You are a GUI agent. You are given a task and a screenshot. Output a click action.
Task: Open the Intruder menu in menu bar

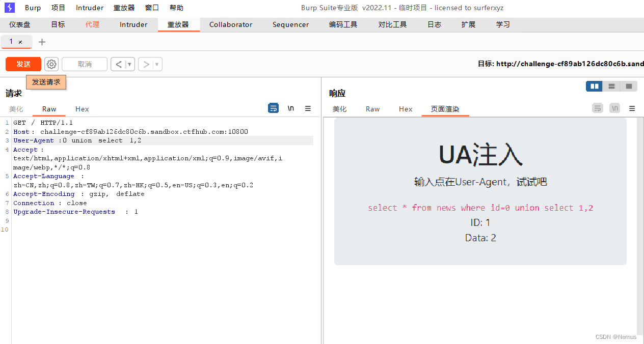click(89, 7)
